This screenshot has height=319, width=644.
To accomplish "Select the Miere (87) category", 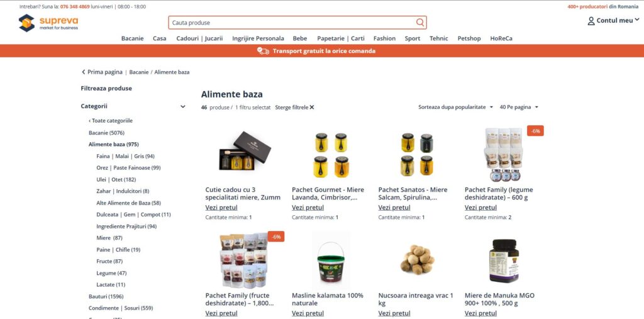I will [x=109, y=238].
